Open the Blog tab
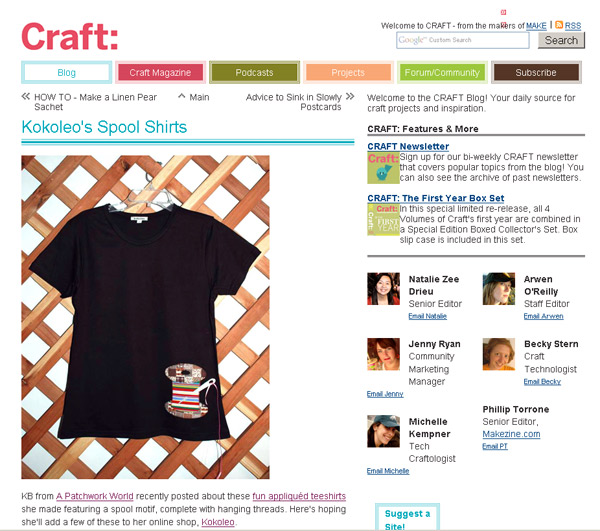 pos(67,72)
